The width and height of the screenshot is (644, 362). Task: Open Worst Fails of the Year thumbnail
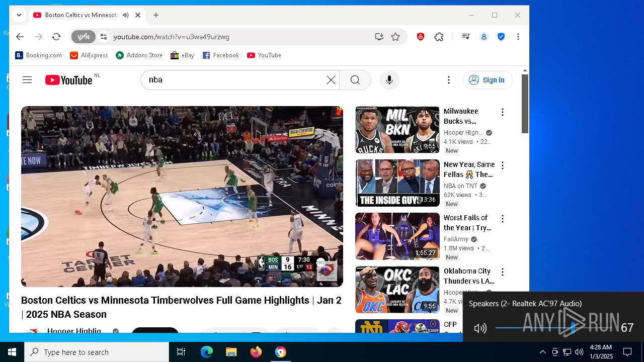pos(397,236)
